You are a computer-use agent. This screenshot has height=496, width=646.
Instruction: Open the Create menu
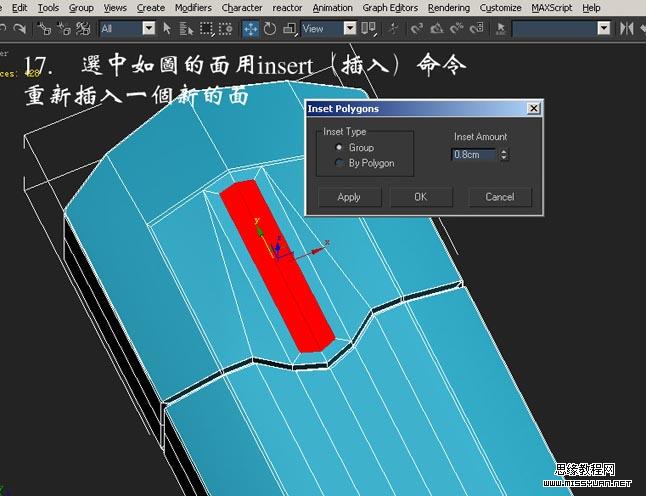[x=151, y=7]
